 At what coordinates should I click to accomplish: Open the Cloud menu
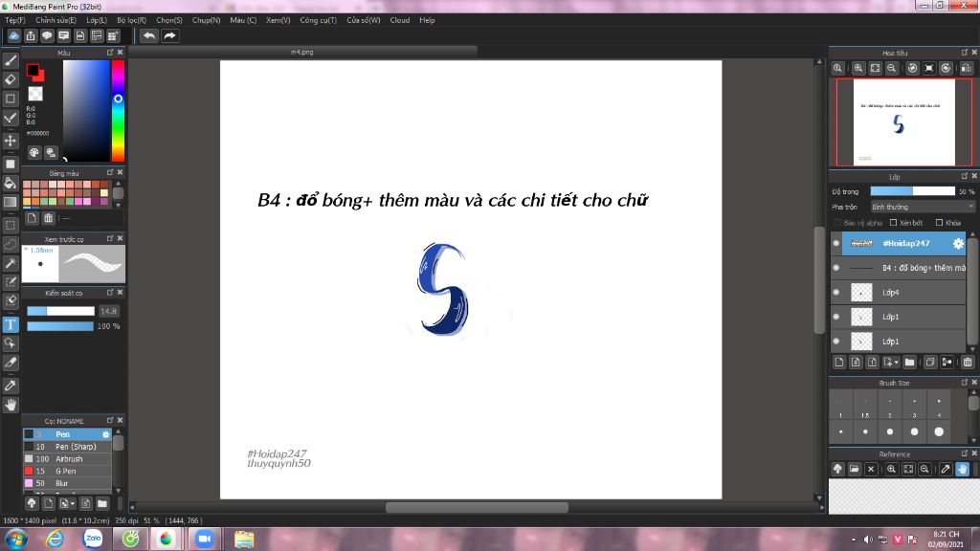pyautogui.click(x=400, y=20)
